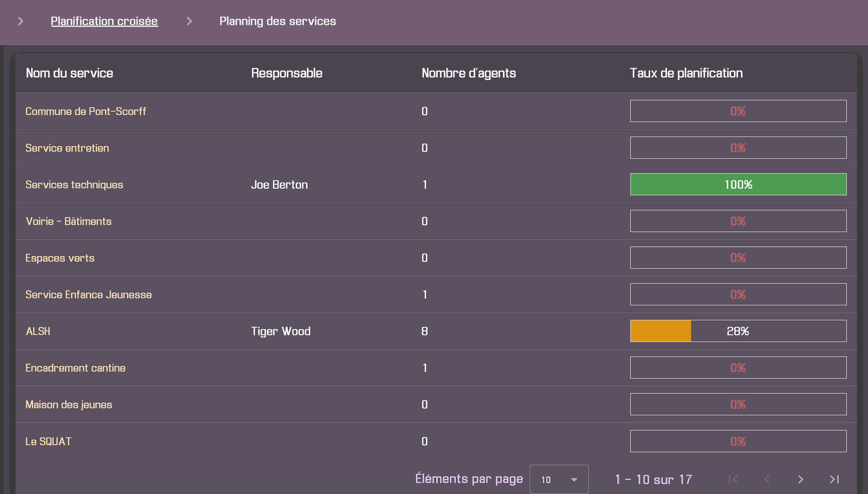
Task: Click the Taux de planification column header
Action: (x=686, y=73)
